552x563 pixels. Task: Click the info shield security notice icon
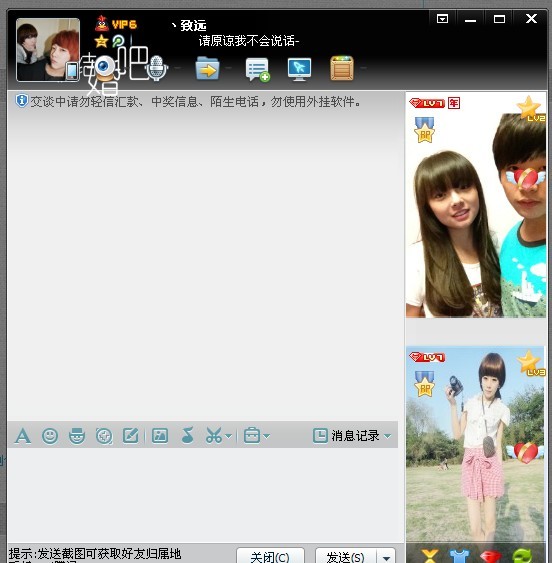point(22,101)
